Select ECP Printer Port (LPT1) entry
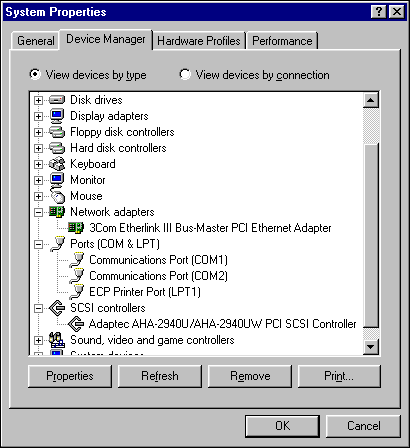The height and width of the screenshot is (448, 410). tap(145, 292)
